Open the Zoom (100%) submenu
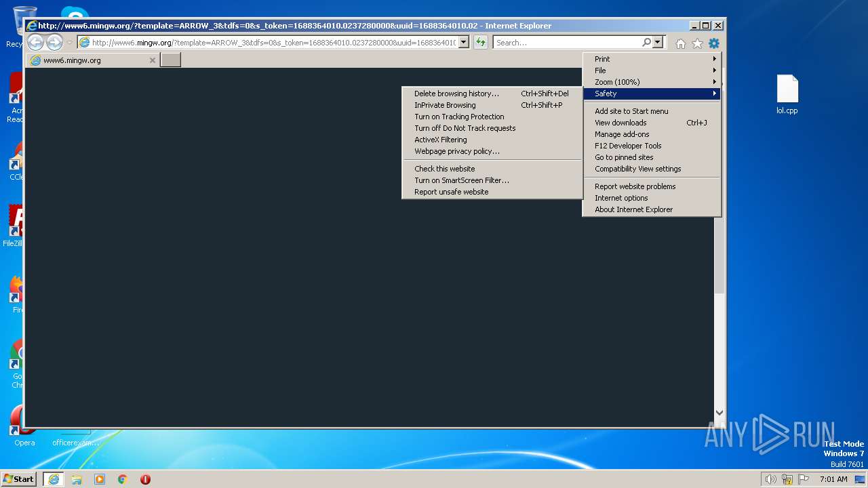This screenshot has height=488, width=868. click(x=652, y=82)
